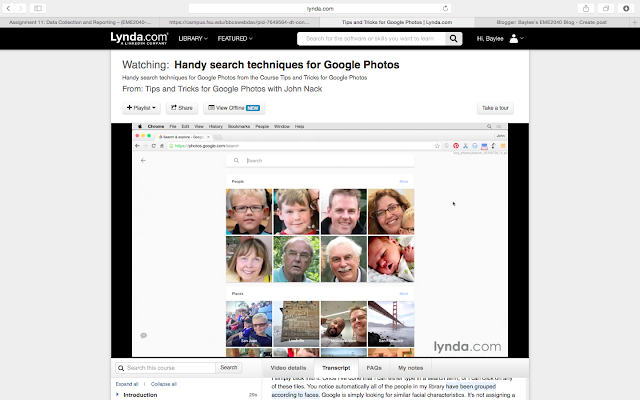Click Chrome back arrow in video
This screenshot has width=640, height=400.
(x=137, y=146)
